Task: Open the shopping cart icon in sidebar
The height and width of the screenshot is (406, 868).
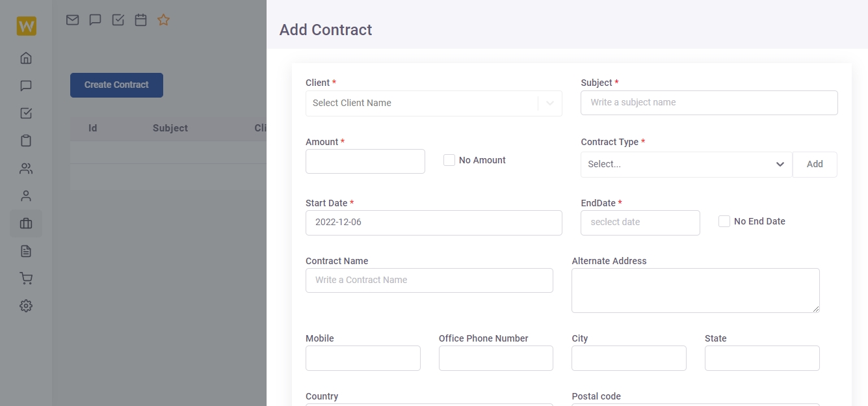Action: 26,278
